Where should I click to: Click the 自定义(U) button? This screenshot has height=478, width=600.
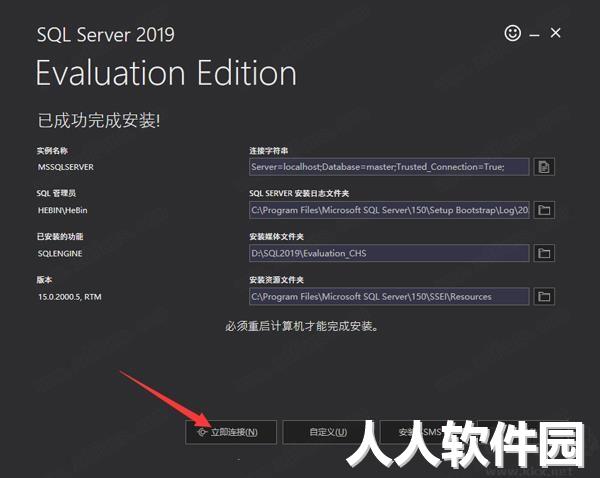pyautogui.click(x=328, y=432)
